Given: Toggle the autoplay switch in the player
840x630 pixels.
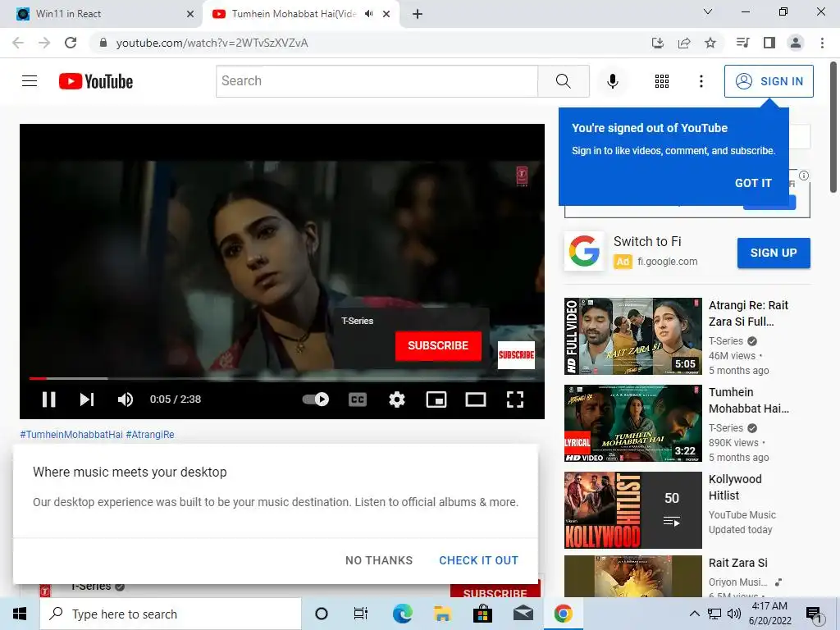Looking at the screenshot, I should 316,399.
